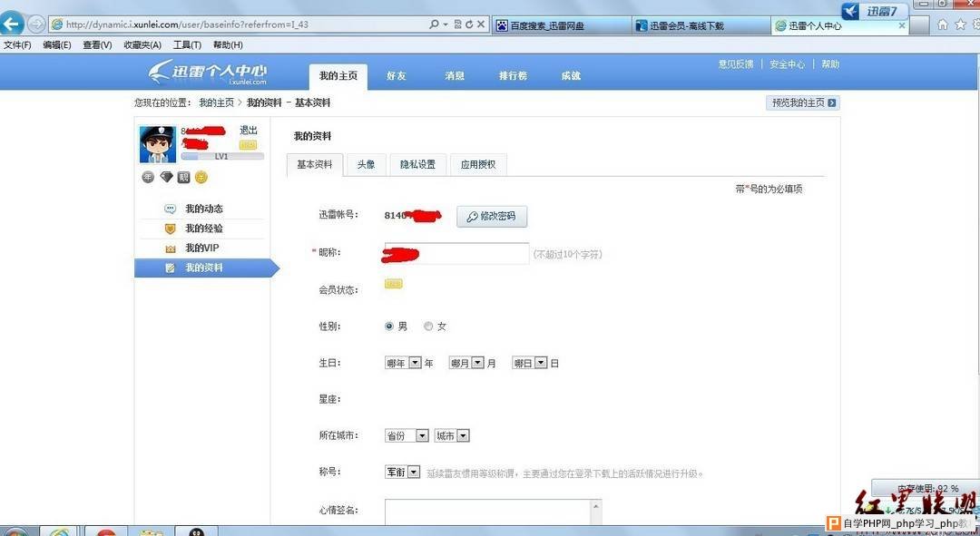
Task: Click the 迅雷7 floating widget
Action: click(875, 11)
